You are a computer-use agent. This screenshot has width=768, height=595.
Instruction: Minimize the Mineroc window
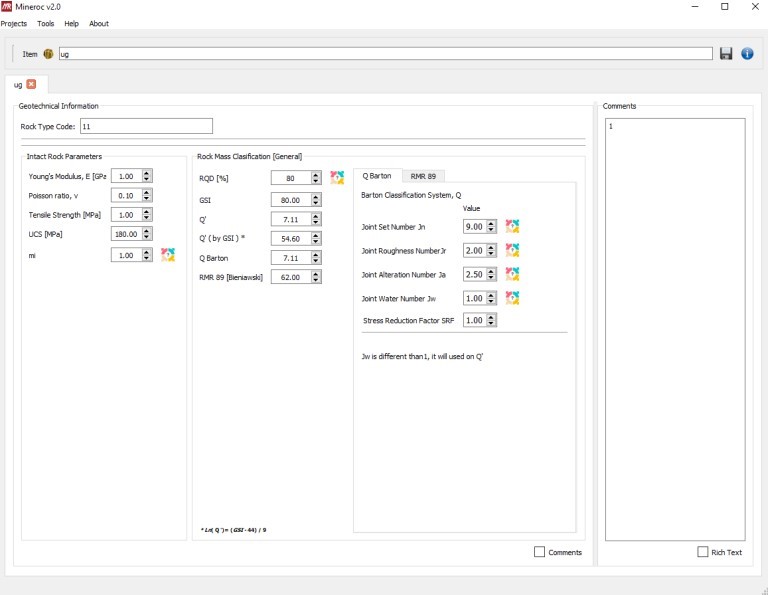point(695,6)
